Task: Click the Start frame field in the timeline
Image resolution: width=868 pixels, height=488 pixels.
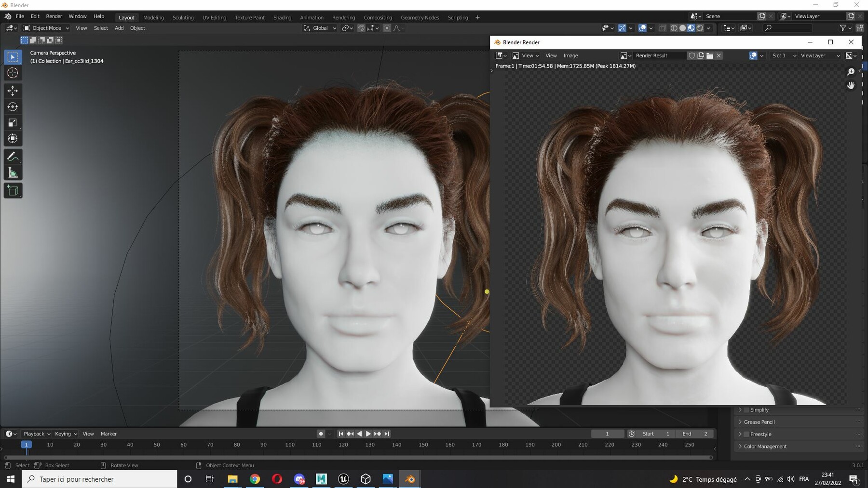Action: (656, 434)
